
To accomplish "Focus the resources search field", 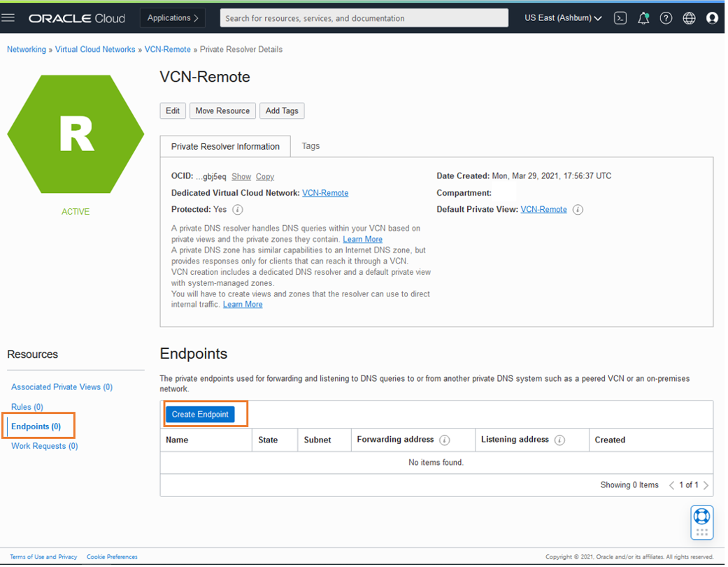I will (x=364, y=18).
